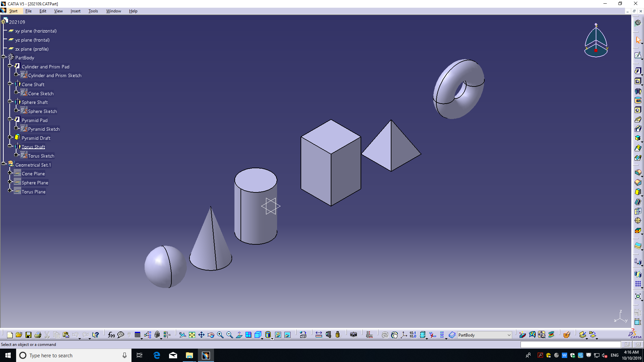
Task: Click the Sketcher icon in right toolbar
Action: point(638,55)
